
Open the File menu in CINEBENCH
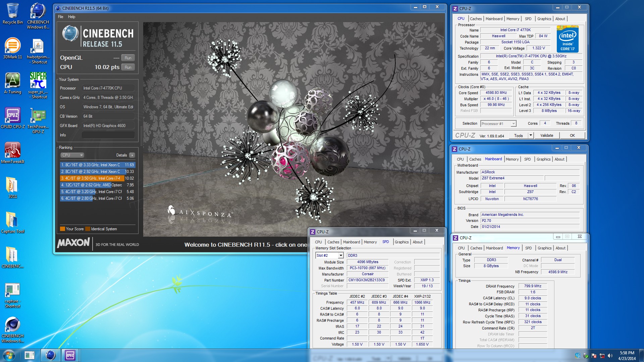(61, 17)
